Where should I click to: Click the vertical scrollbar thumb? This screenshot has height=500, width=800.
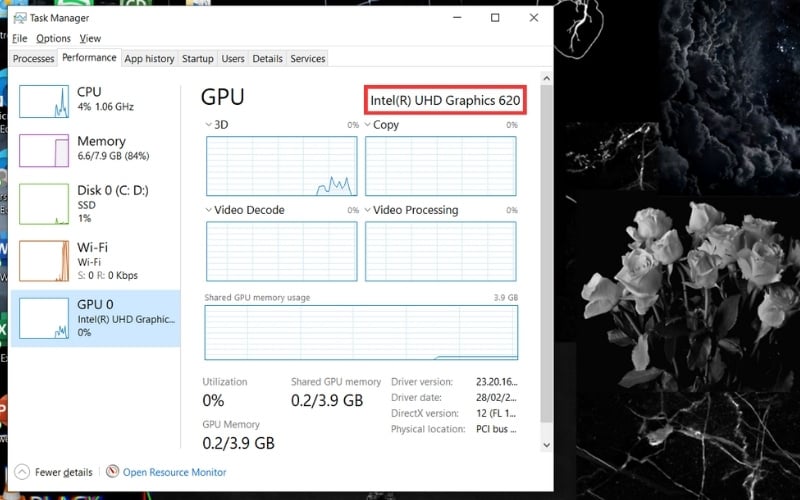point(546,254)
